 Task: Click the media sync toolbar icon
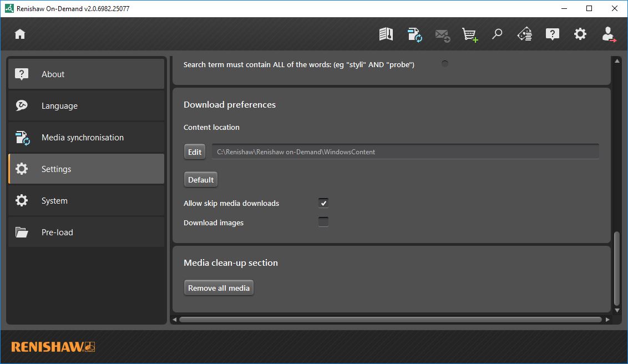(x=414, y=34)
